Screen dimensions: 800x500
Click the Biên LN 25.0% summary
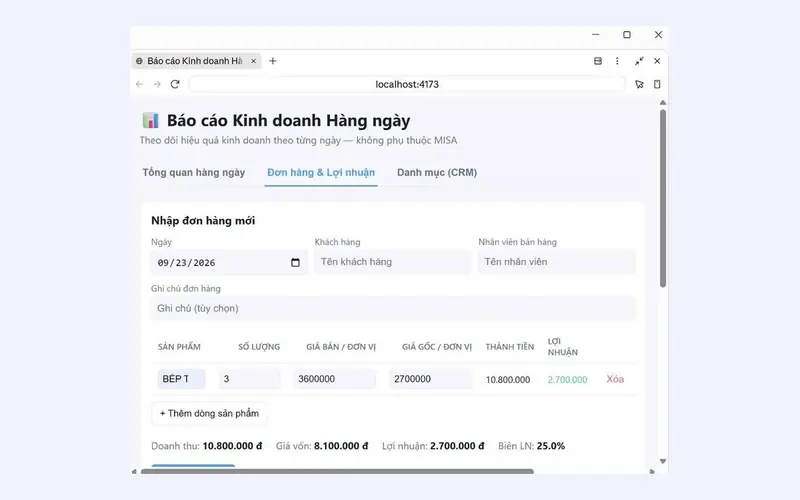coord(532,446)
